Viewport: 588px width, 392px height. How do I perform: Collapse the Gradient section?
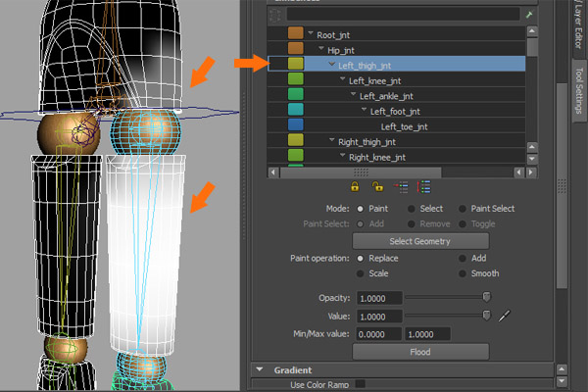[x=261, y=369]
